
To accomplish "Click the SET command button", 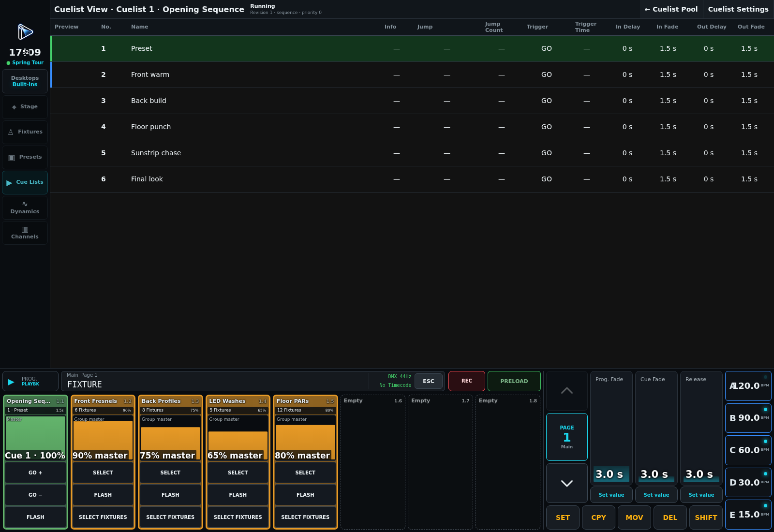I will point(563,517).
